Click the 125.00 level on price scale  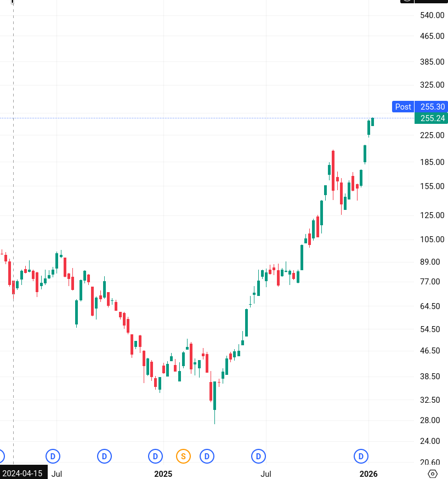coord(432,215)
